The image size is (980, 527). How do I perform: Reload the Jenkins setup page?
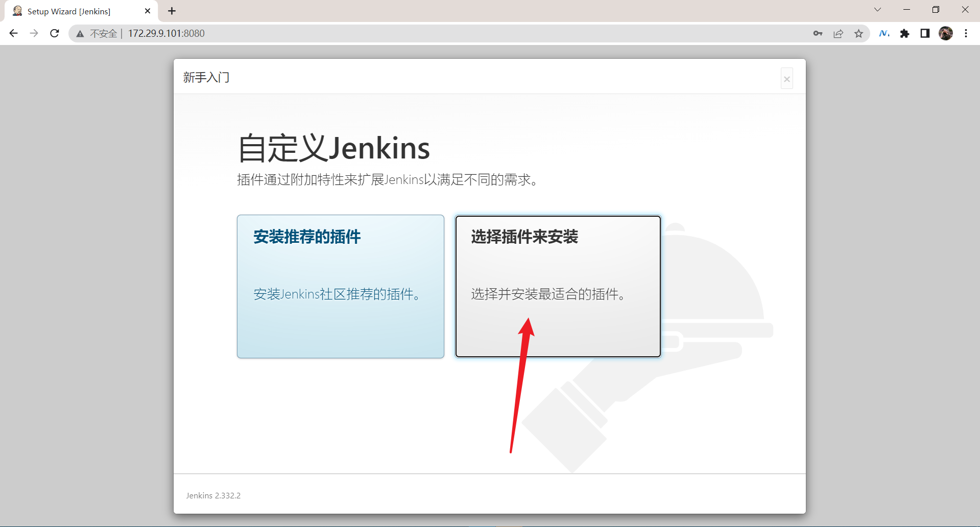coord(55,33)
